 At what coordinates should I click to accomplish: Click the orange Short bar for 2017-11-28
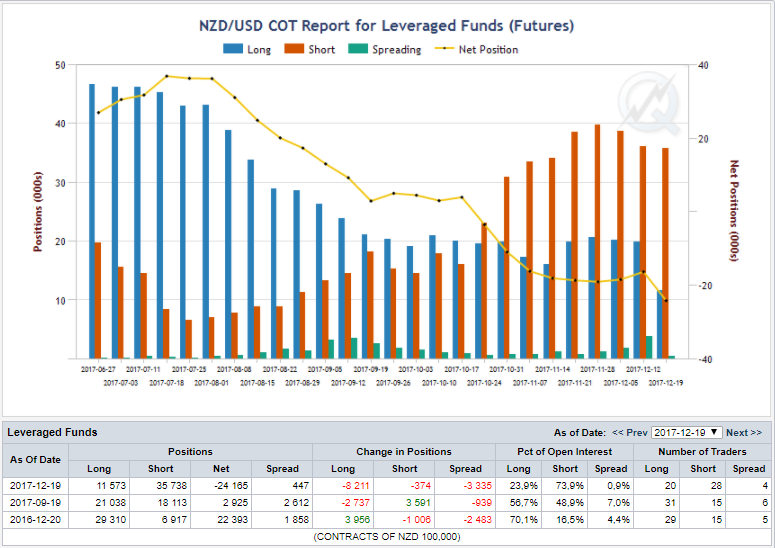point(598,241)
